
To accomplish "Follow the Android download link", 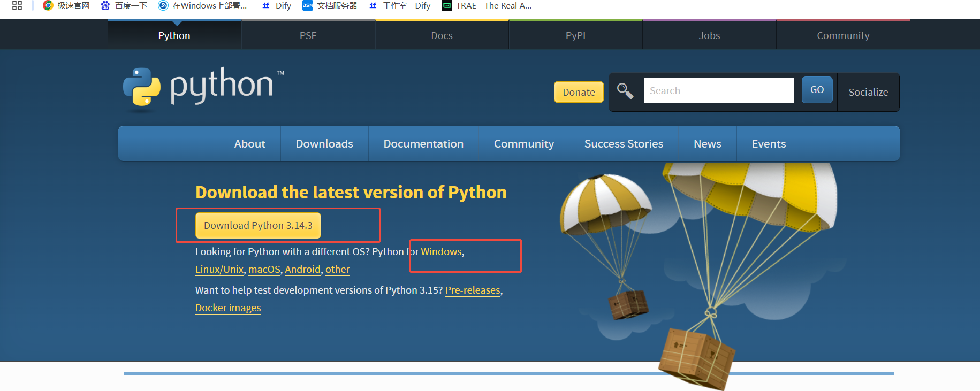I will point(302,270).
